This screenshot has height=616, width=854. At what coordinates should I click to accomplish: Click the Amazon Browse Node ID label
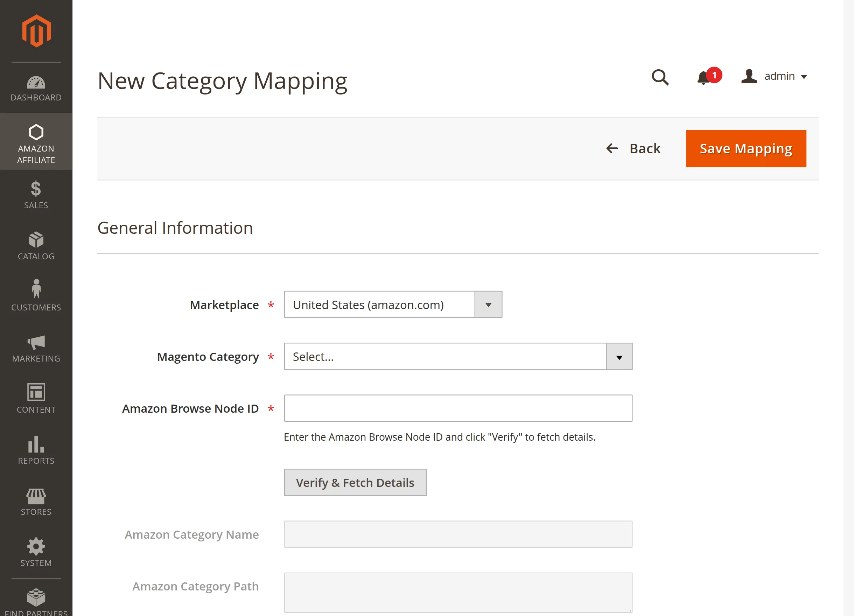(190, 408)
